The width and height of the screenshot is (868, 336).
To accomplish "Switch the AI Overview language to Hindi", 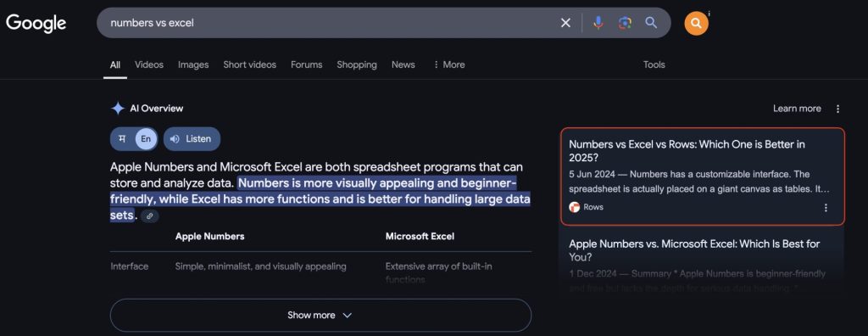I will point(122,139).
